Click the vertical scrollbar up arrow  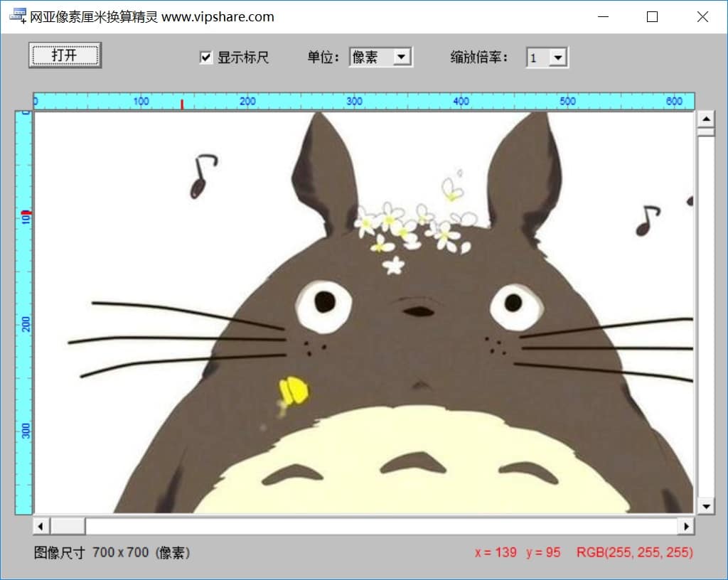pos(706,119)
